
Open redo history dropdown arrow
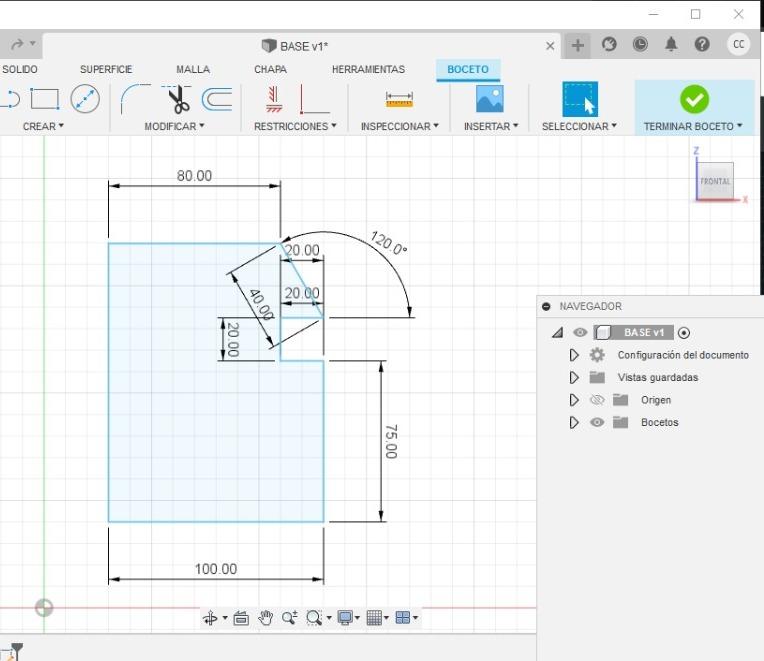tap(33, 43)
